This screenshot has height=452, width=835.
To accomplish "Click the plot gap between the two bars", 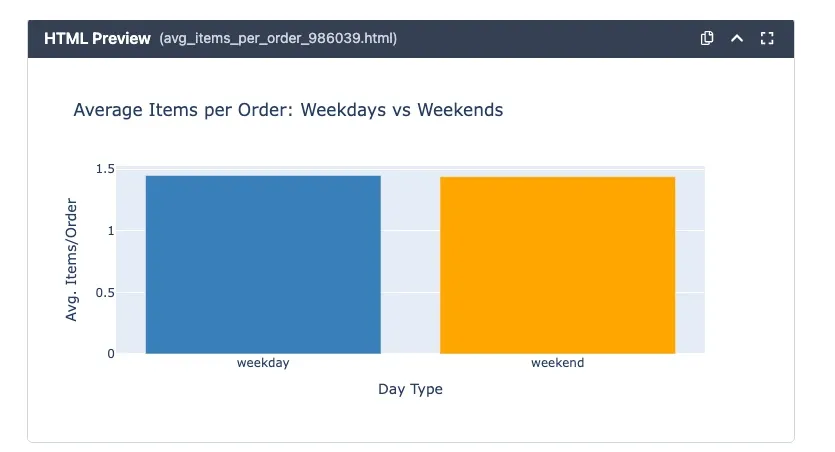I will (x=410, y=265).
